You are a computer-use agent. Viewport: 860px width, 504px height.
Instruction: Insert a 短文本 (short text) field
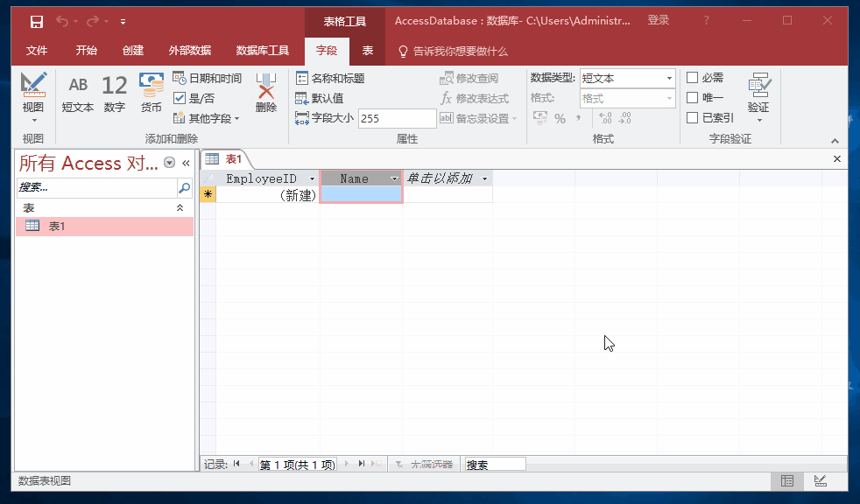click(78, 94)
